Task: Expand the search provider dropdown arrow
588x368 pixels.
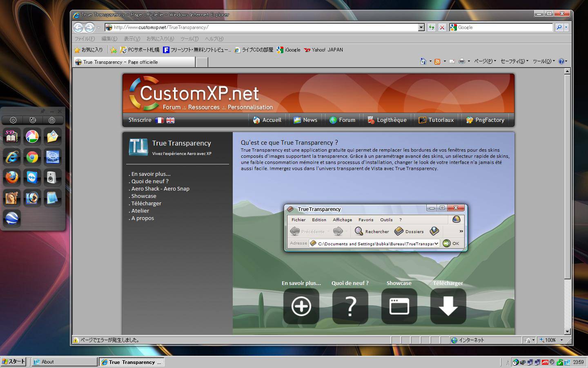Action: pos(566,27)
